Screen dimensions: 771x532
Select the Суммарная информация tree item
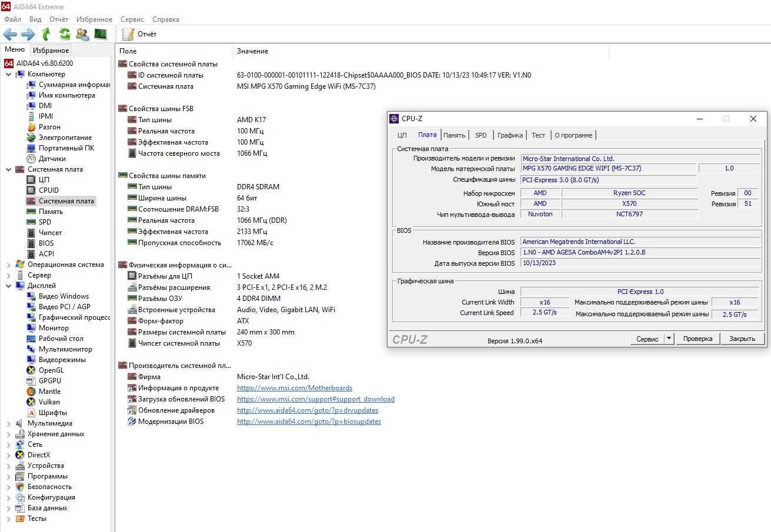pos(74,85)
